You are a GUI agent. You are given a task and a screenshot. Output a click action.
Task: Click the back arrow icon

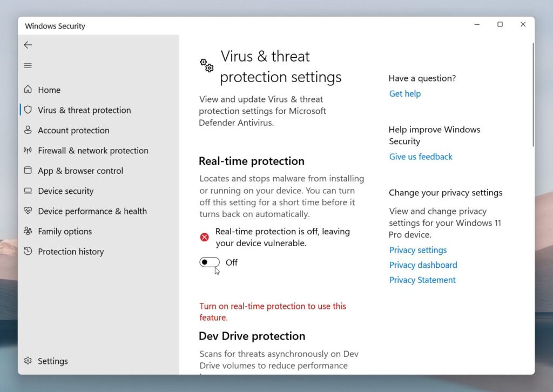pyautogui.click(x=28, y=45)
